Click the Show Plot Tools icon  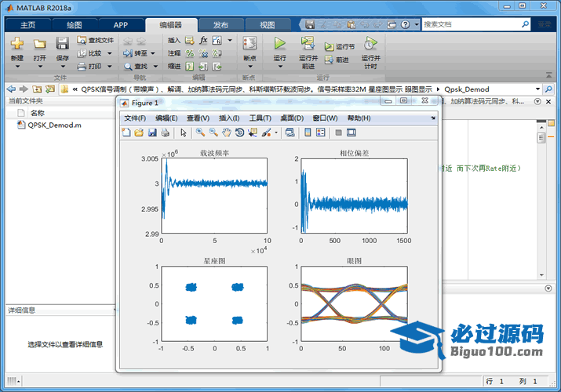[352, 132]
